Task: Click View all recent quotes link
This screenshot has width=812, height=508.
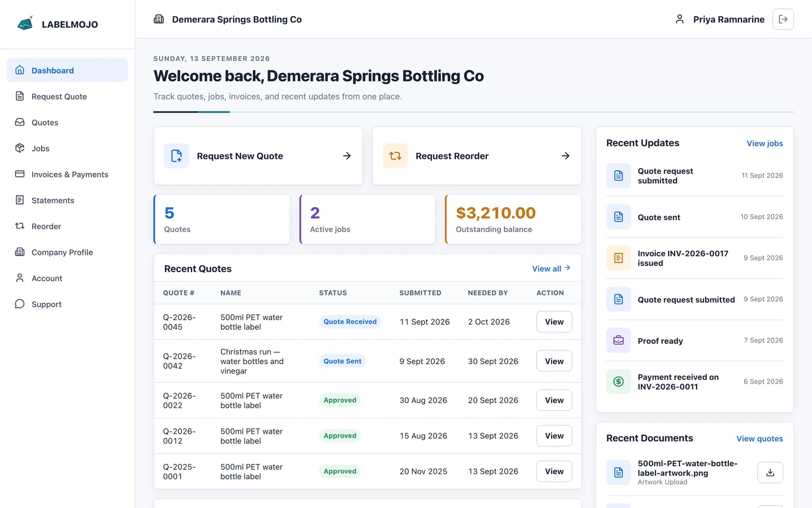Action: [x=551, y=268]
